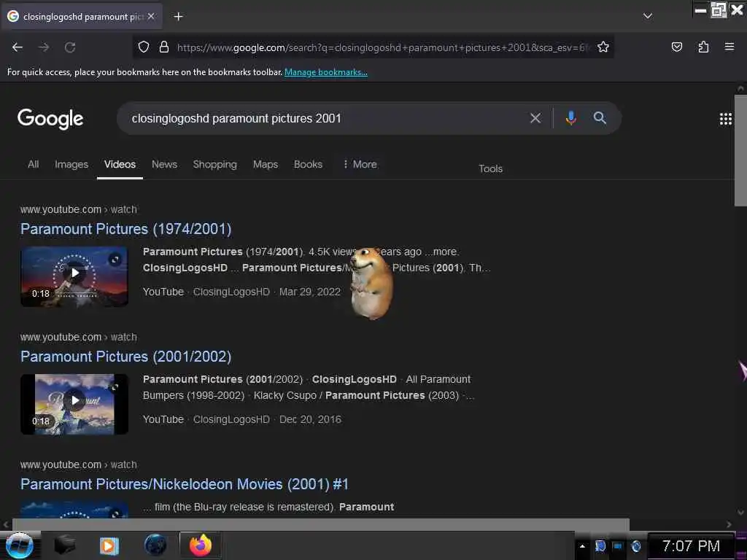Image resolution: width=747 pixels, height=560 pixels.
Task: Open the Manage bookmarks link
Action: [326, 72]
